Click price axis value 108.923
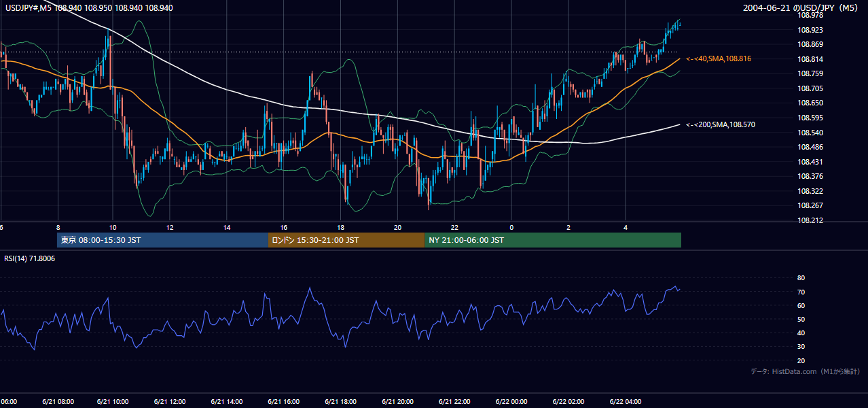868x408 pixels. (x=811, y=30)
